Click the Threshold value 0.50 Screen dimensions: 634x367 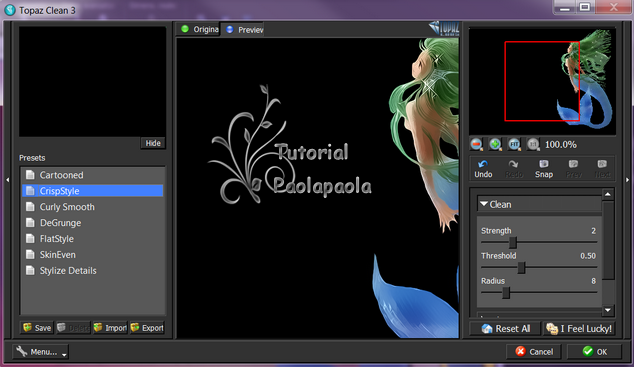click(588, 256)
